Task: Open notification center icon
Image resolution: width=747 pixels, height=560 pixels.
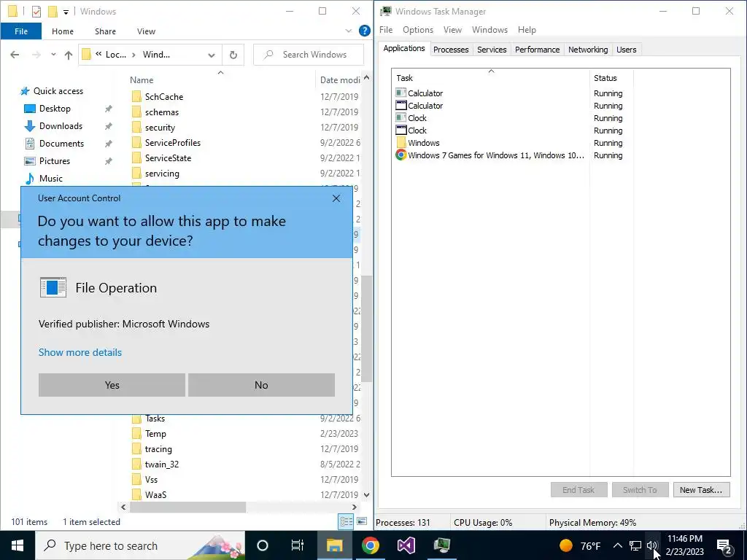Action: (x=724, y=546)
